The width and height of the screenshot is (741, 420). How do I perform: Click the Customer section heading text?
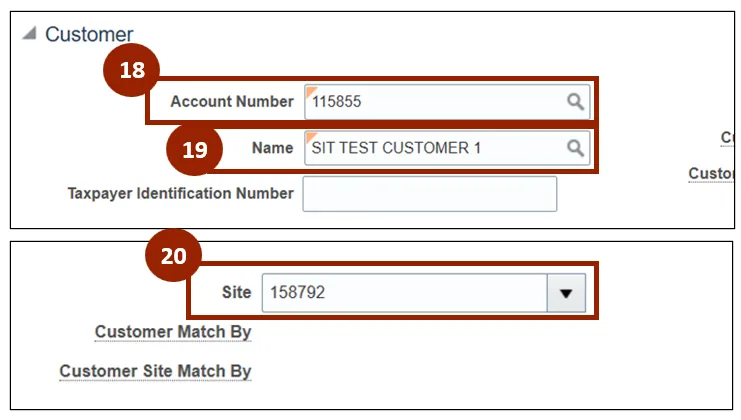pos(89,35)
